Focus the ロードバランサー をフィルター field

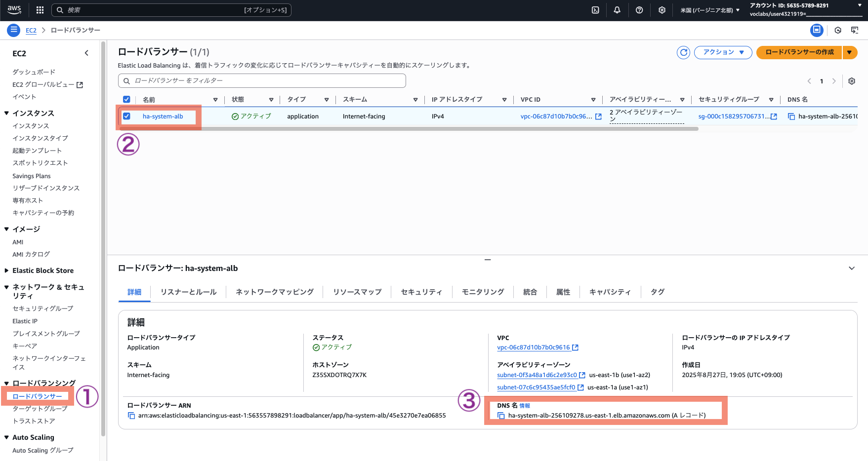(x=262, y=81)
